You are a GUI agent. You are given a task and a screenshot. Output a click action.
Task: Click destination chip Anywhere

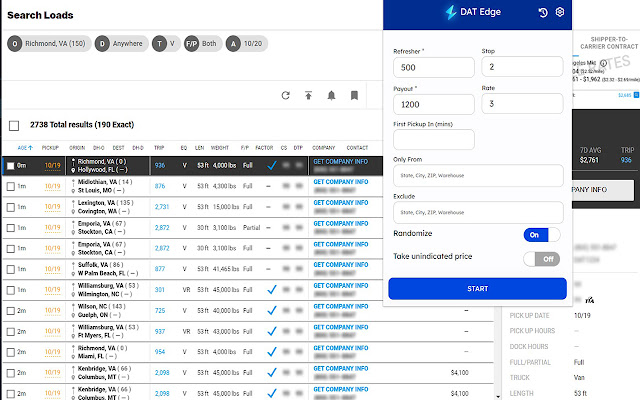122,44
